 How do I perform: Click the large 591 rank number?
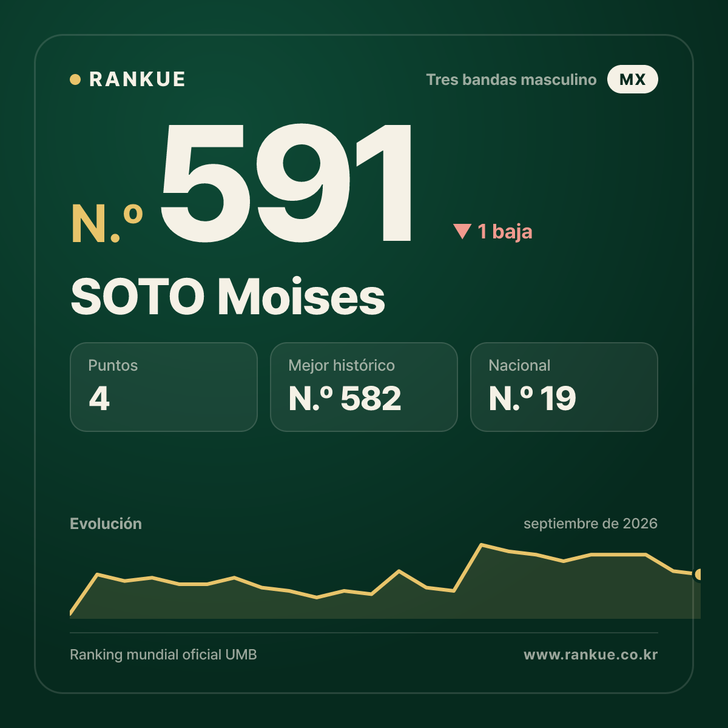(x=287, y=183)
